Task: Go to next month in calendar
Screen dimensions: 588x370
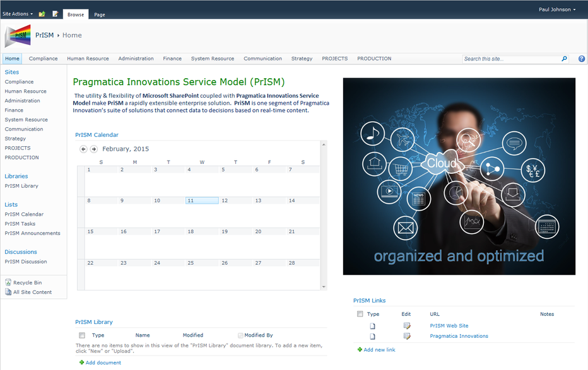Action: tap(94, 149)
